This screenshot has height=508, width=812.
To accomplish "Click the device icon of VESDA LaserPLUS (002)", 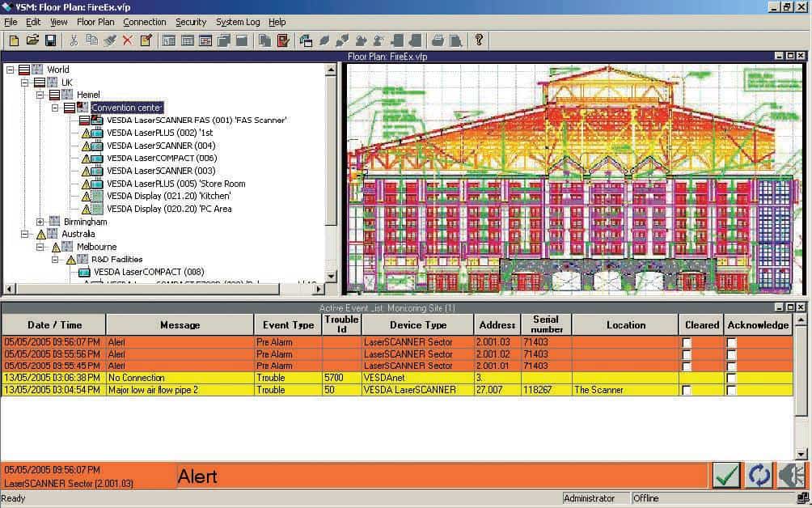I will coord(97,133).
